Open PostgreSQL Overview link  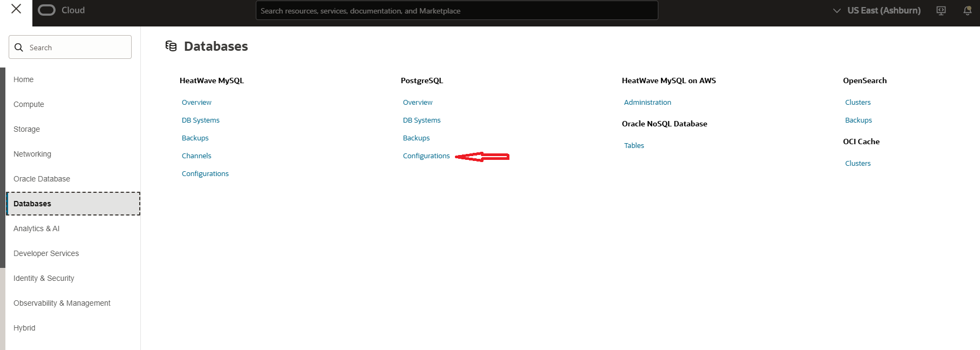(x=418, y=102)
